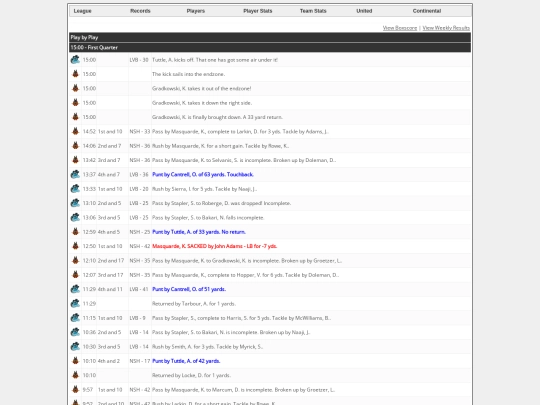This screenshot has height=405, width=540.
Task: Select 'Punt by Cantrell, O. of 63 yards' text
Action: [203, 175]
